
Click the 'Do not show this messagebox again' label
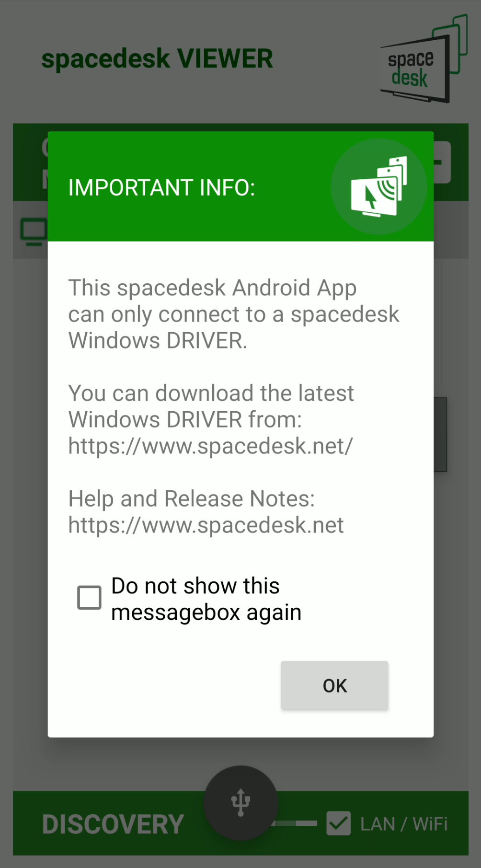(206, 599)
